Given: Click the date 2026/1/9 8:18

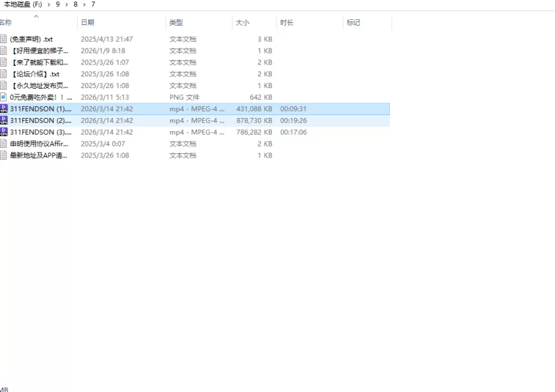Looking at the screenshot, I should coord(103,51).
